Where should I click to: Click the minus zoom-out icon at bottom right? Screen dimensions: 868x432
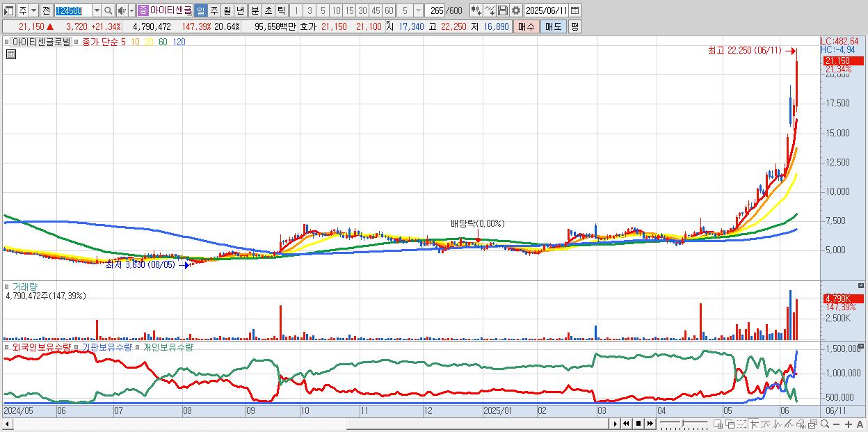point(837,424)
